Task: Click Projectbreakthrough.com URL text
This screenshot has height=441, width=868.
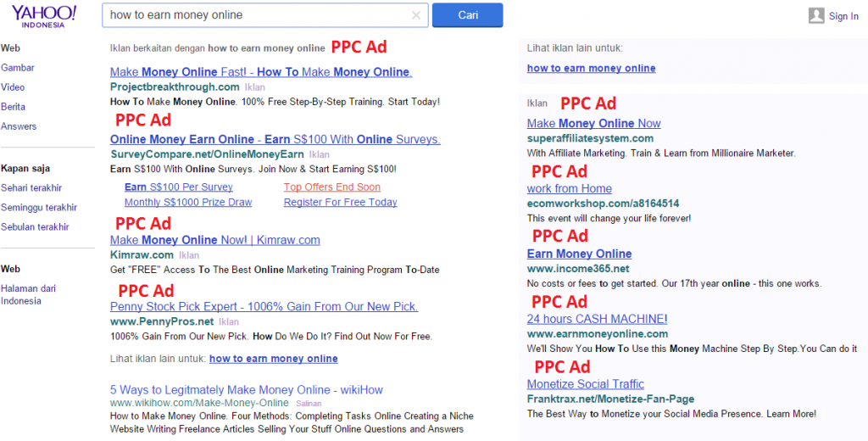Action: point(175,87)
